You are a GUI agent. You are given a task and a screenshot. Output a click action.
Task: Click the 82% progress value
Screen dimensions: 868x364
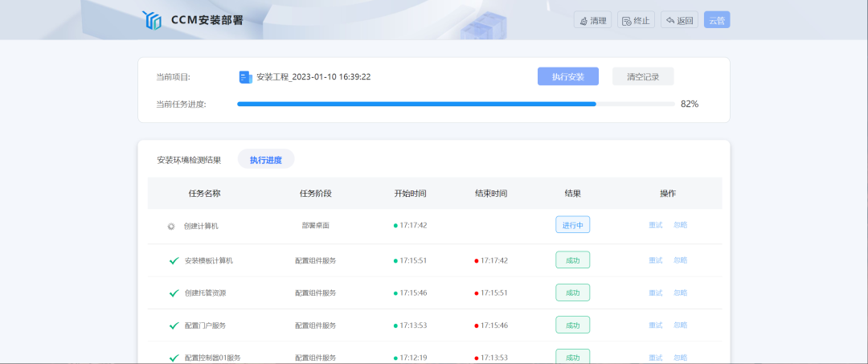point(690,104)
